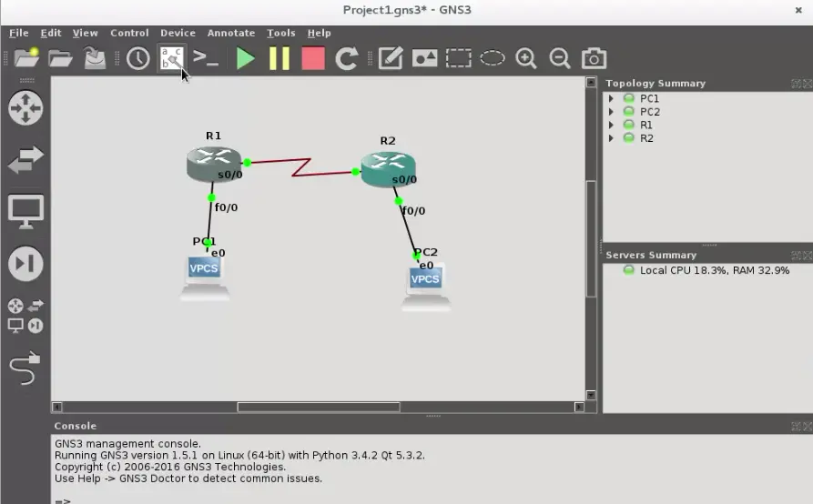Viewport: 813px width, 504px height.
Task: Click the canvas scroll left arrow
Action: point(57,408)
